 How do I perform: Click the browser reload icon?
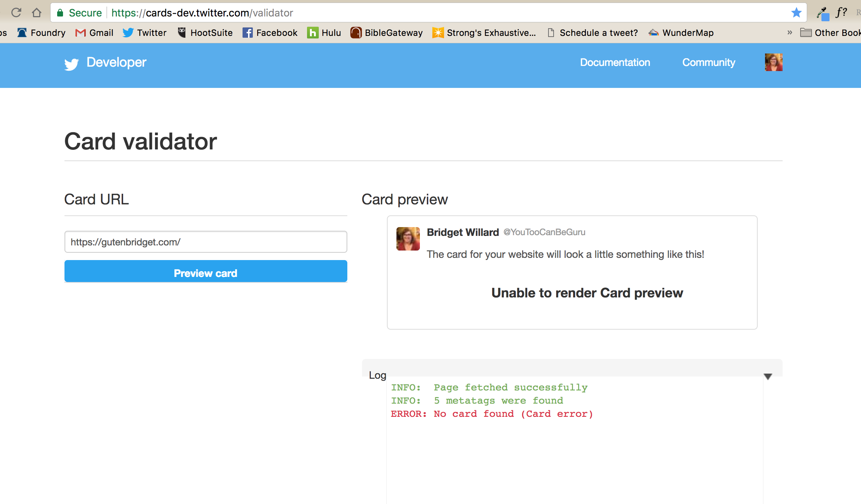(x=16, y=13)
